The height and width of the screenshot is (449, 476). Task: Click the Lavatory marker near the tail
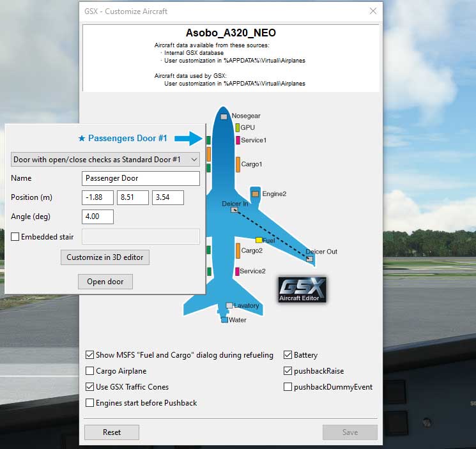pos(229,305)
